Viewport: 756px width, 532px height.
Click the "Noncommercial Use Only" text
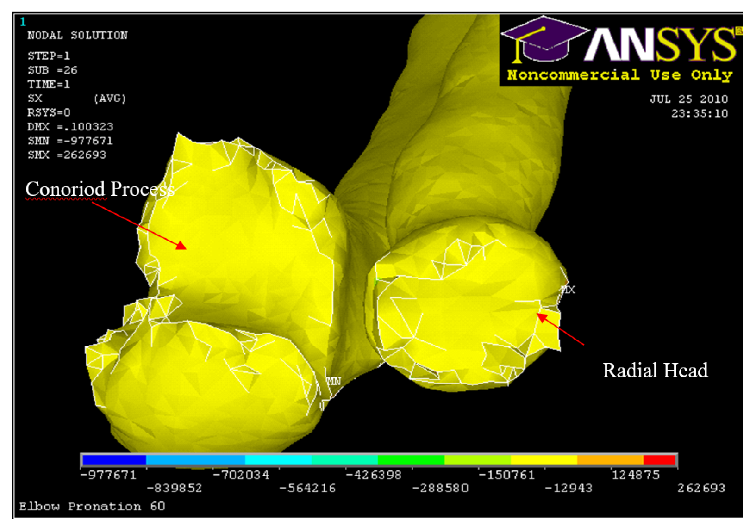(619, 75)
